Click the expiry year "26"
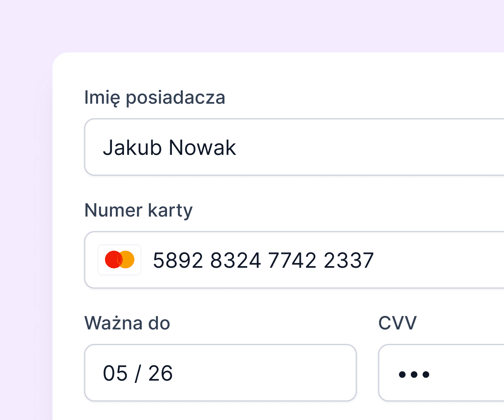504x420 pixels. pyautogui.click(x=160, y=373)
